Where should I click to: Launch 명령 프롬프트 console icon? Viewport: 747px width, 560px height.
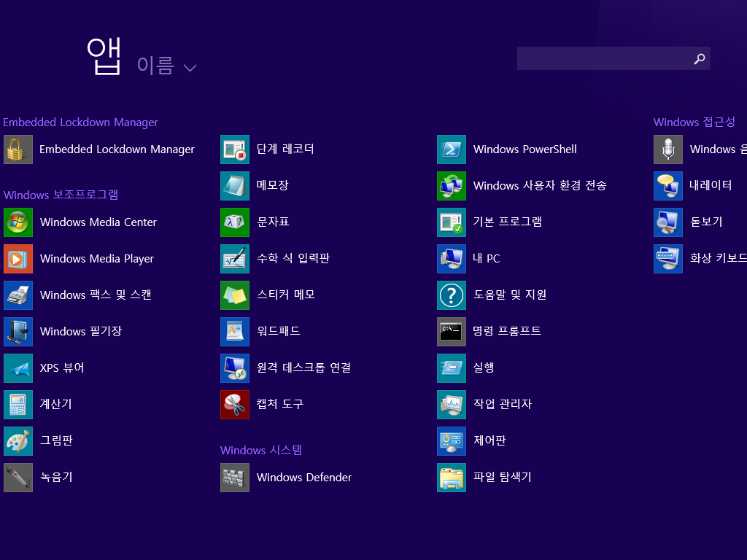(452, 332)
